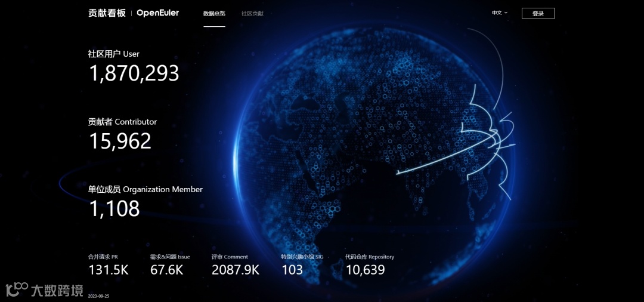Click the 登录 login button
This screenshot has width=644, height=302.
click(x=538, y=13)
